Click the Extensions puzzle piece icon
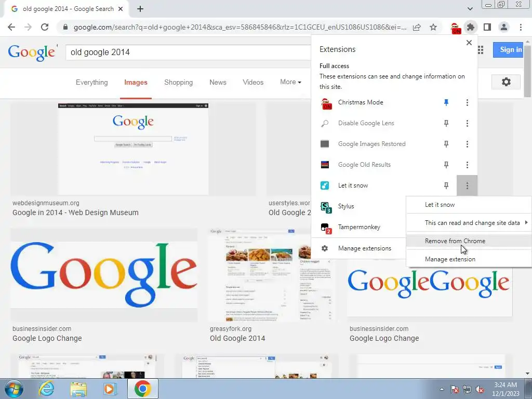The height and width of the screenshot is (399, 532). [471, 27]
